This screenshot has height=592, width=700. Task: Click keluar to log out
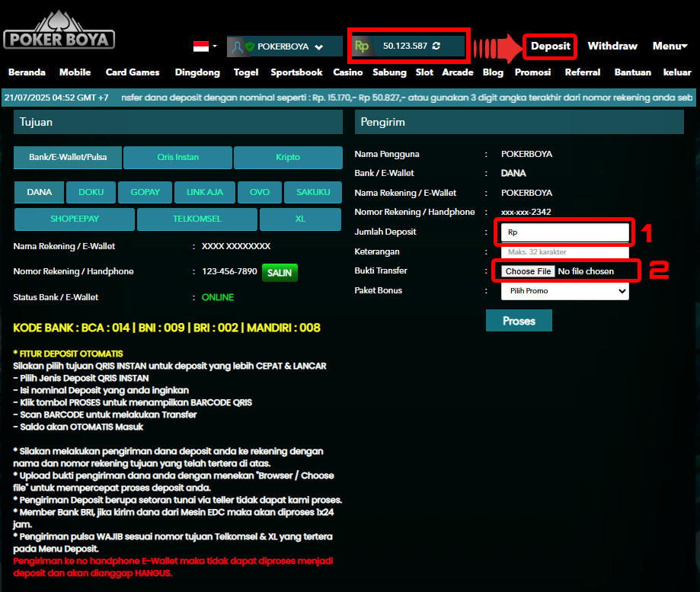(x=677, y=72)
